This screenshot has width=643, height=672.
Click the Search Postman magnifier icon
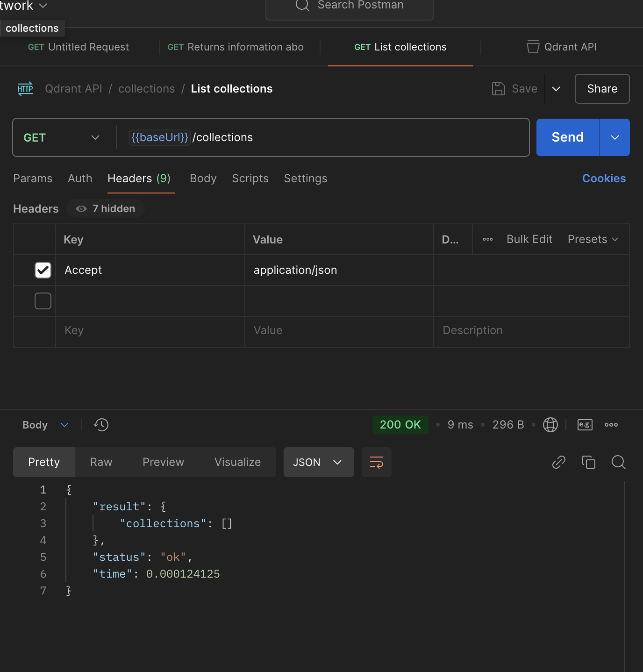tap(303, 5)
